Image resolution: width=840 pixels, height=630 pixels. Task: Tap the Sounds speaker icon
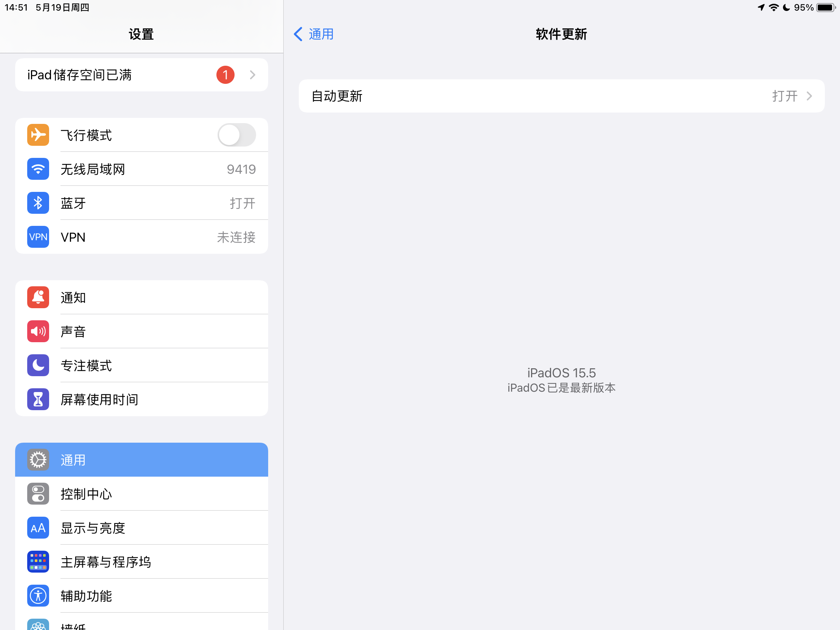point(38,331)
